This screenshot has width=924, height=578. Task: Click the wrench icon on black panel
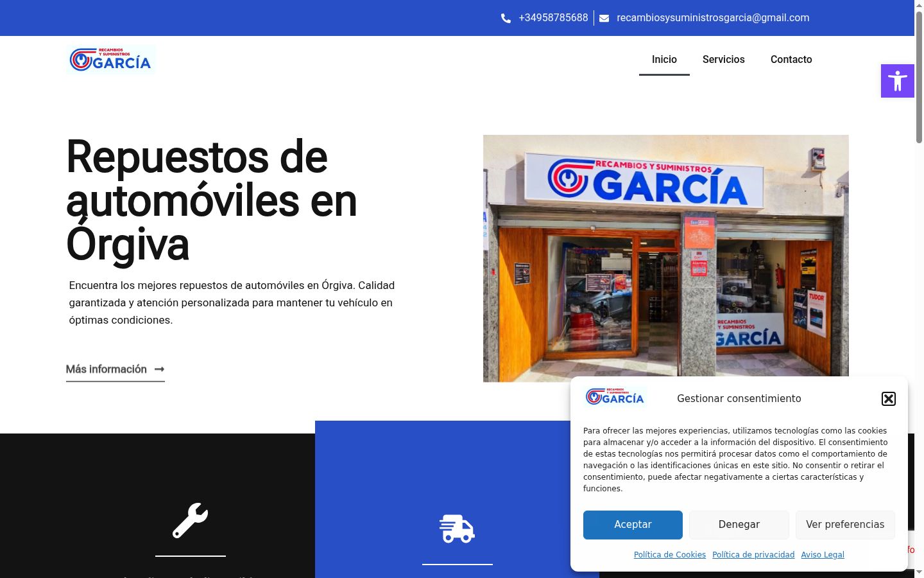pyautogui.click(x=190, y=520)
